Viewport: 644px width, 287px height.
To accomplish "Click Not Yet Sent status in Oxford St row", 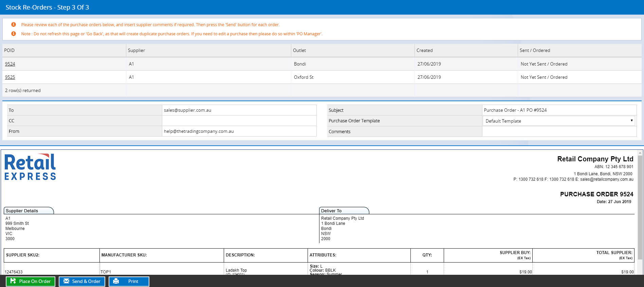I will [x=544, y=77].
